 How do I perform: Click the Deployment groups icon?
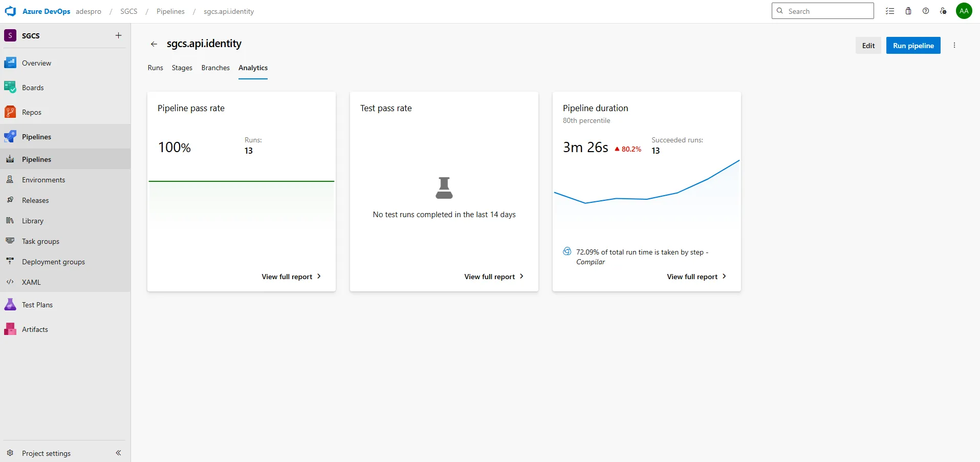10,261
